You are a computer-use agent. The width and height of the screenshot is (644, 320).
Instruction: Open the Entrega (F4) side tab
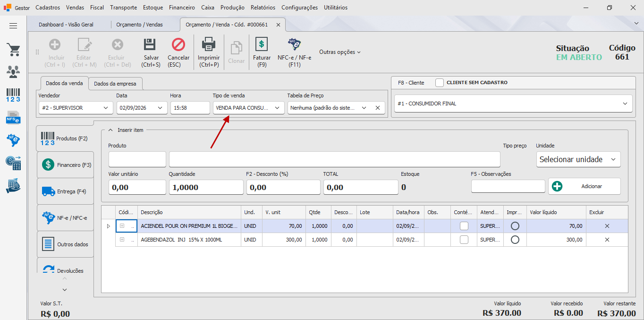[66, 191]
